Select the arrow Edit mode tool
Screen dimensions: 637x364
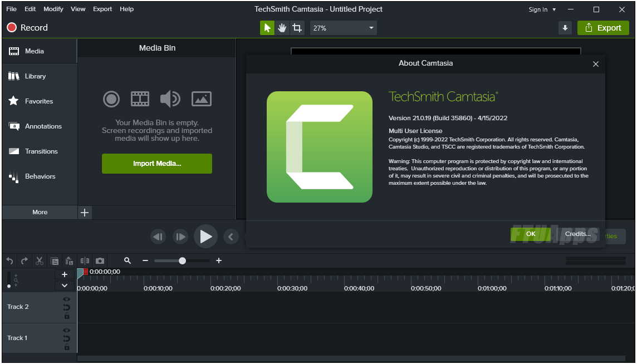[267, 28]
